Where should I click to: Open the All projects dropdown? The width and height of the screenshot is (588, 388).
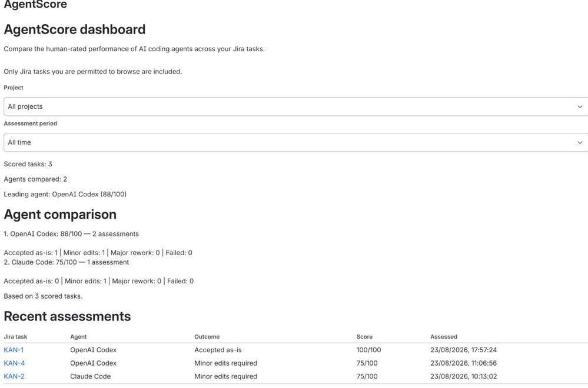coord(296,107)
